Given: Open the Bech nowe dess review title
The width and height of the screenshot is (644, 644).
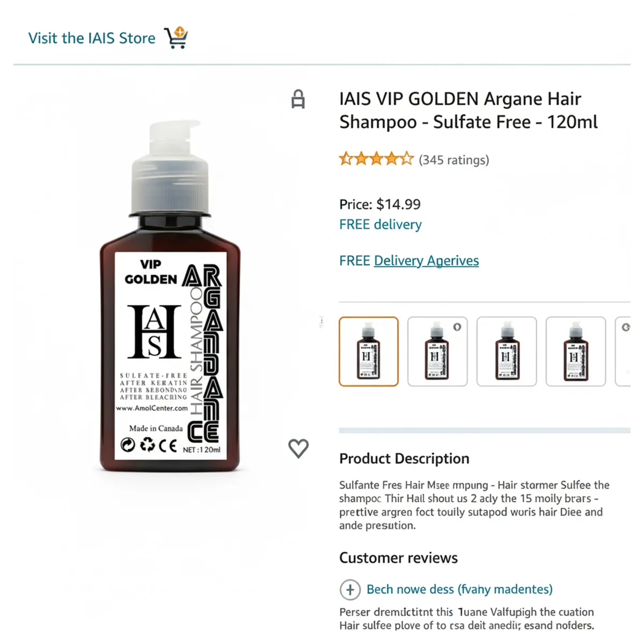Looking at the screenshot, I should tap(459, 589).
